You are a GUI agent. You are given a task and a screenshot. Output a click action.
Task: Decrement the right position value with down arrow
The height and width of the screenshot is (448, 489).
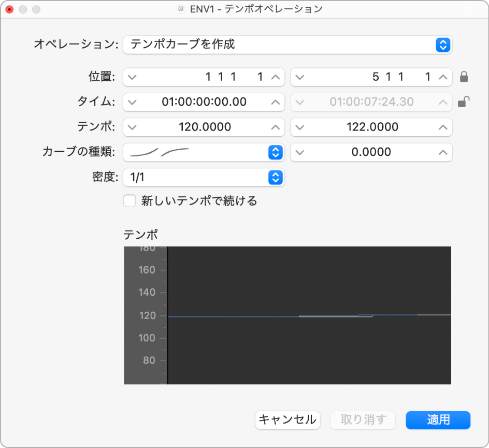pyautogui.click(x=299, y=77)
